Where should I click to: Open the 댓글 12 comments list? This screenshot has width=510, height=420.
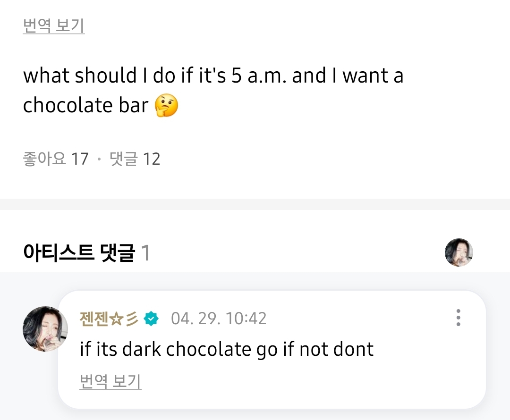point(135,159)
